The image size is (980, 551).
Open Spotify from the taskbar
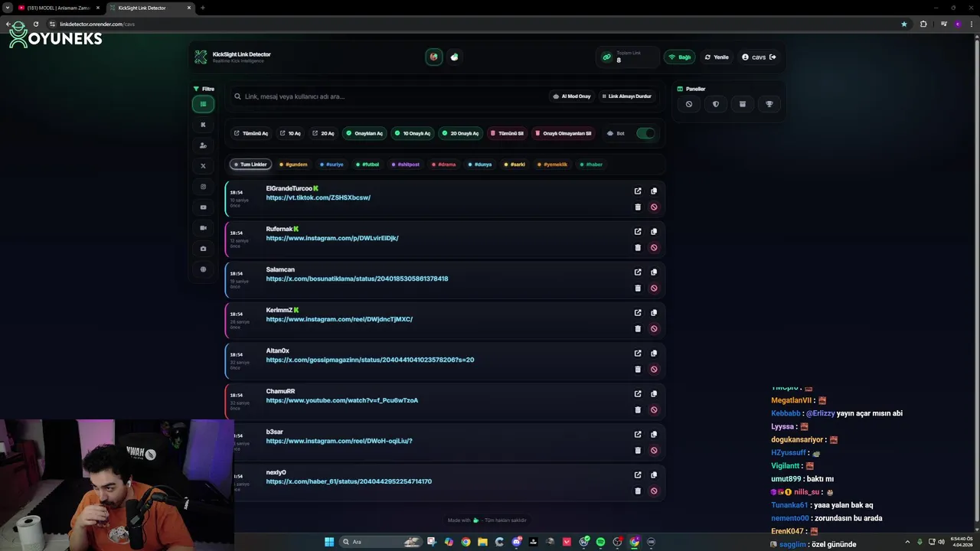click(x=600, y=542)
